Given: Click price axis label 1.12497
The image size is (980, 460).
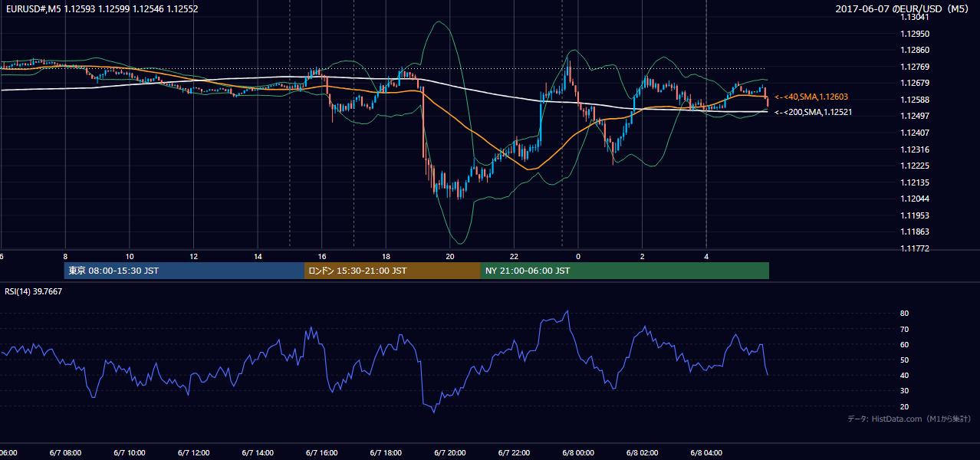Looking at the screenshot, I should pyautogui.click(x=914, y=116).
